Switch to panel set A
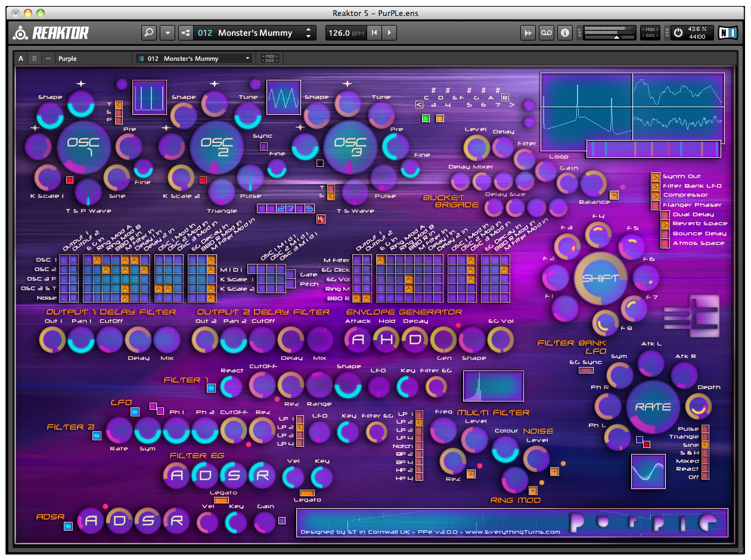The height and width of the screenshot is (560, 751). coord(21,58)
